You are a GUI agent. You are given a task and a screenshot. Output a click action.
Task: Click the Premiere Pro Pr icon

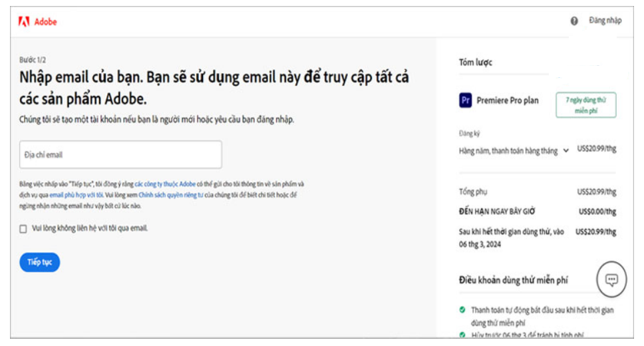click(x=465, y=100)
